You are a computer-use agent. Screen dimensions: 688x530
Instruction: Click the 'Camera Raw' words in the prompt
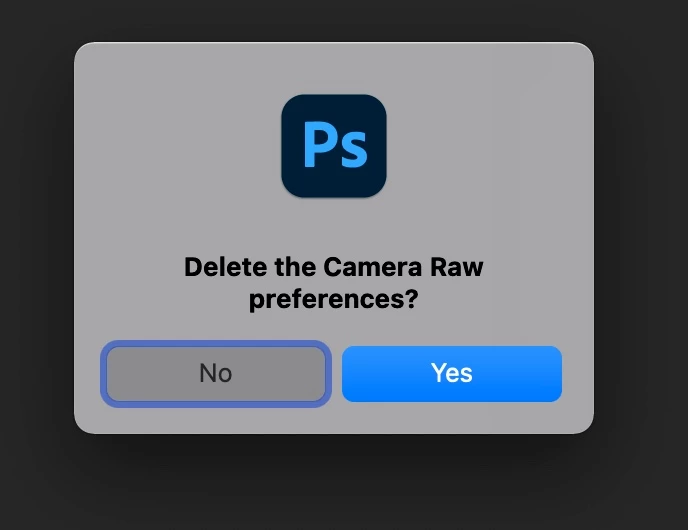[403, 267]
